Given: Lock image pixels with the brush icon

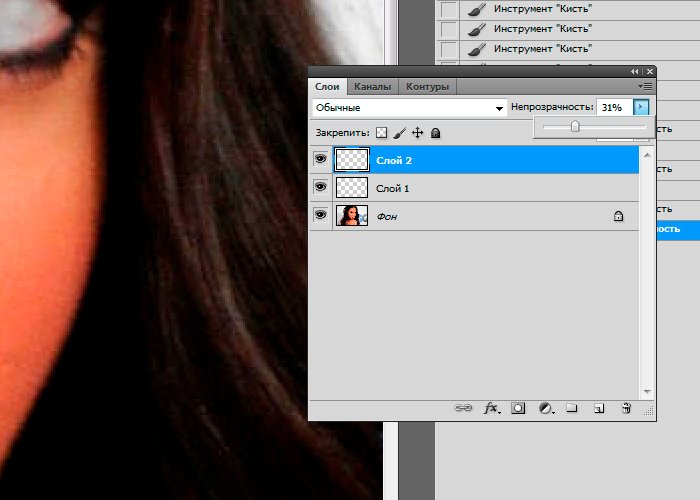Looking at the screenshot, I should click(399, 132).
